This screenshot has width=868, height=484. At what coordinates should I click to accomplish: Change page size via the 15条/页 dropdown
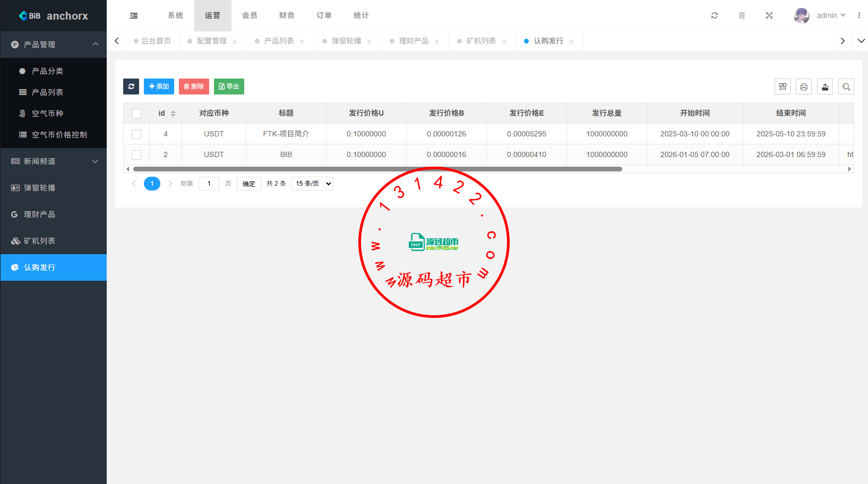tap(312, 183)
